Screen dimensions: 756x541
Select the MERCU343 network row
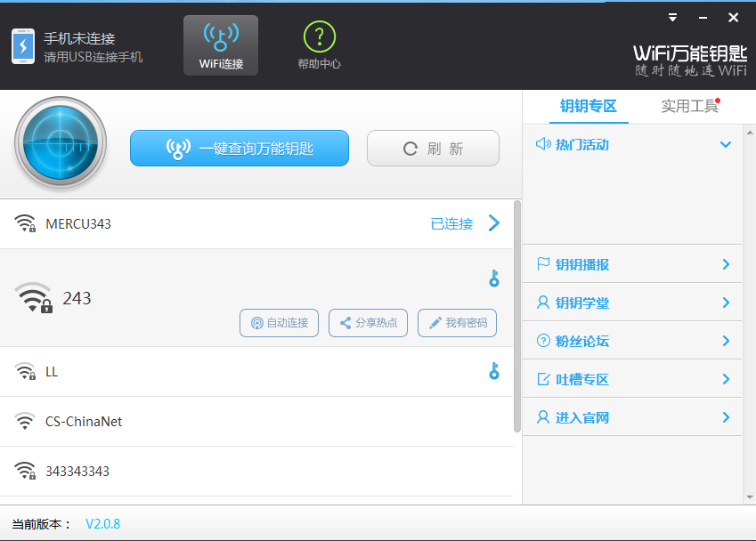coord(256,224)
